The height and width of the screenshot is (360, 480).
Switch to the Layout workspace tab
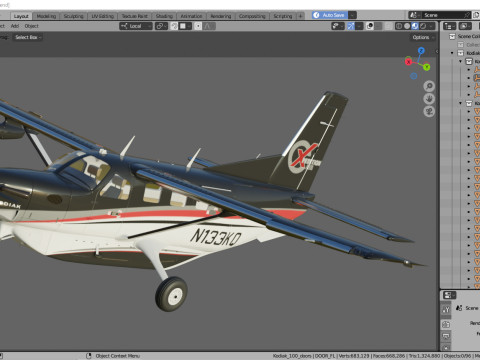(21, 16)
